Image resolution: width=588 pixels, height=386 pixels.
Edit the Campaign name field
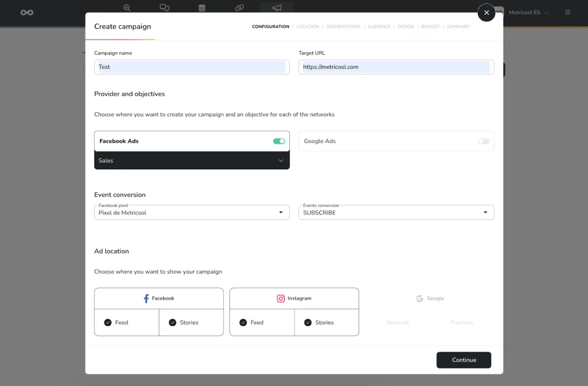tap(192, 67)
